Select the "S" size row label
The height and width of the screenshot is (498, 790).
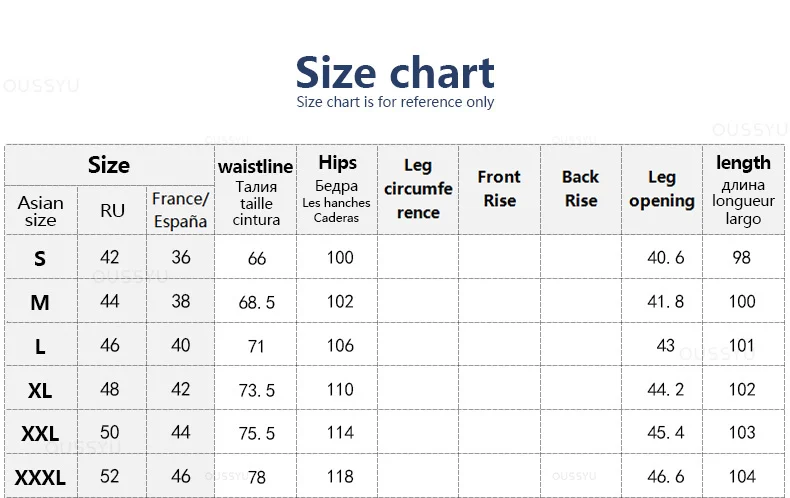(40, 259)
